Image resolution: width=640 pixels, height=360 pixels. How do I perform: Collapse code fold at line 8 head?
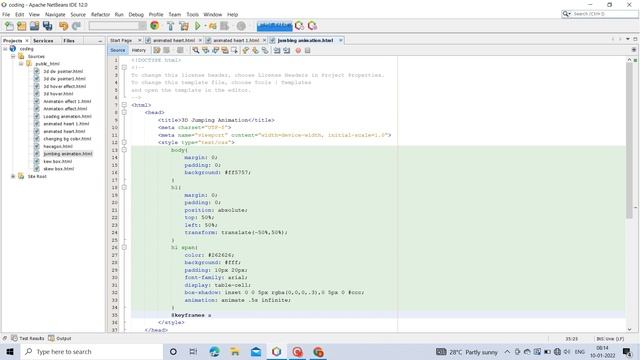click(124, 112)
